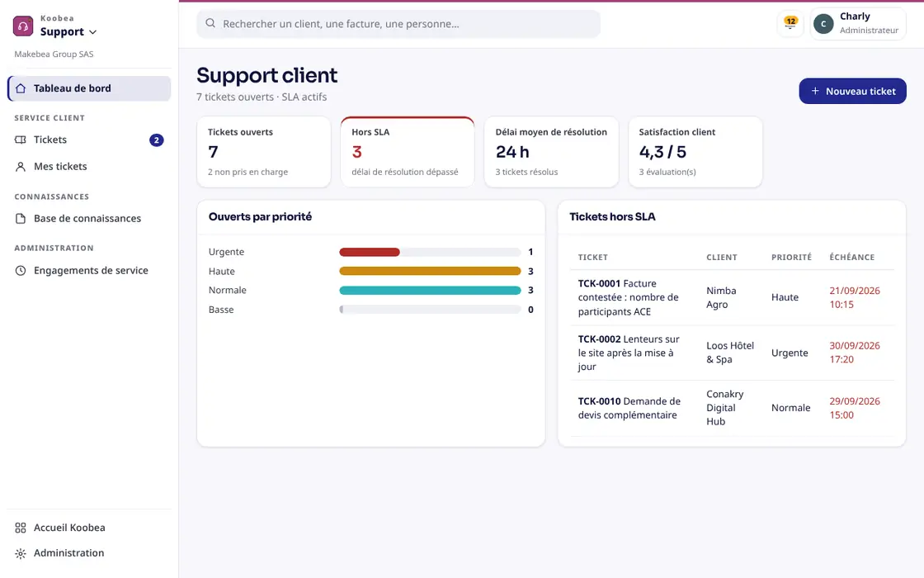924x578 pixels.
Task: Open Administration in the sidebar footer
Action: pyautogui.click(x=89, y=553)
